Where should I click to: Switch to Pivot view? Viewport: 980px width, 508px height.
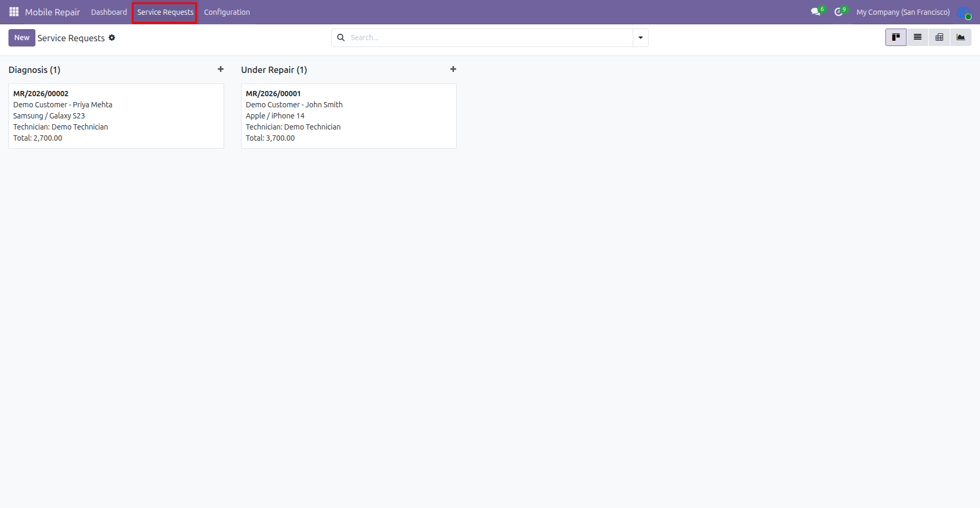[x=939, y=38]
